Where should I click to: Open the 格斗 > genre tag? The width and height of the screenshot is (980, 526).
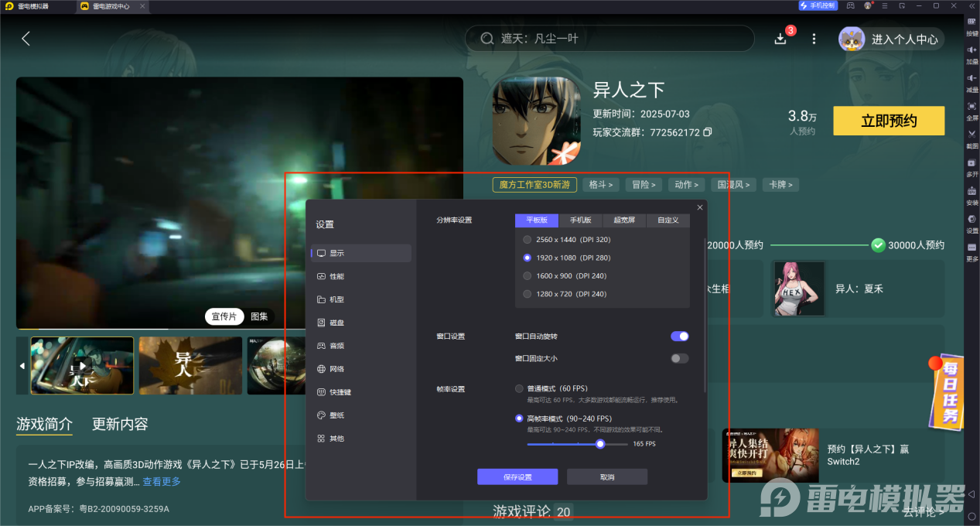pyautogui.click(x=600, y=185)
